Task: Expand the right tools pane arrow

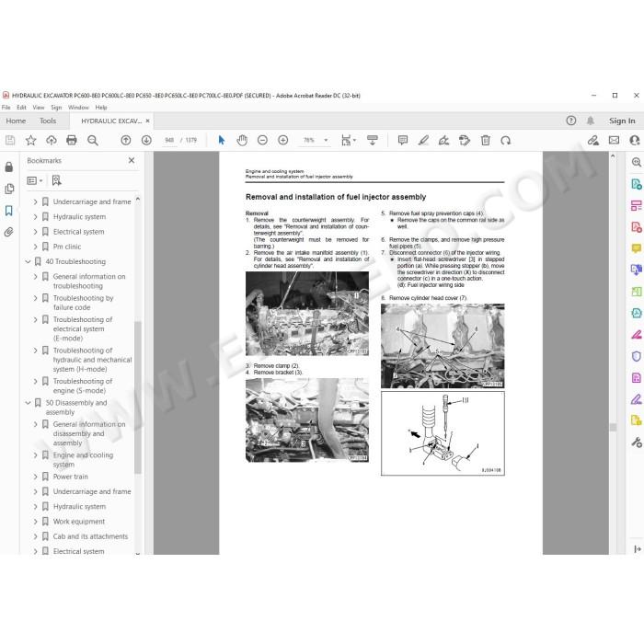Action: pos(637,549)
